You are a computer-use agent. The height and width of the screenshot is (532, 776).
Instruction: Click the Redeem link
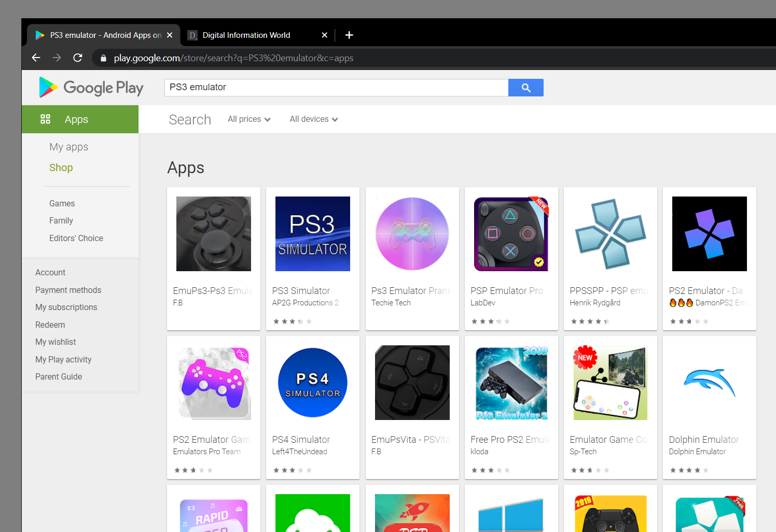[x=50, y=325]
